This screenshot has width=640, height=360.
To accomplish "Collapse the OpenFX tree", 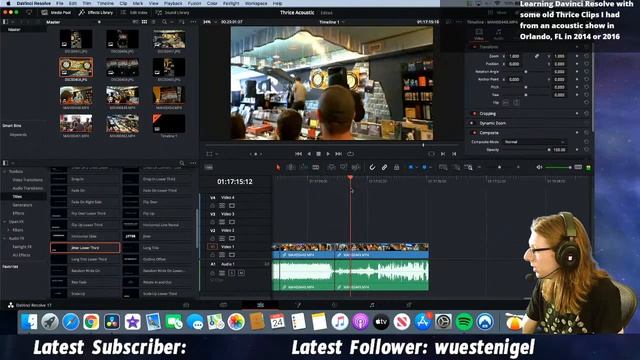I will [x=4, y=222].
